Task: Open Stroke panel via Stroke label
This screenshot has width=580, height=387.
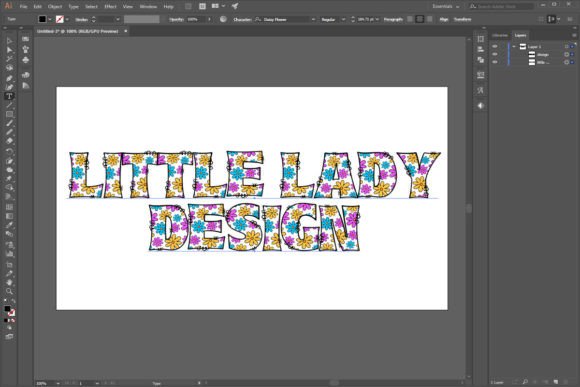Action: (x=81, y=19)
